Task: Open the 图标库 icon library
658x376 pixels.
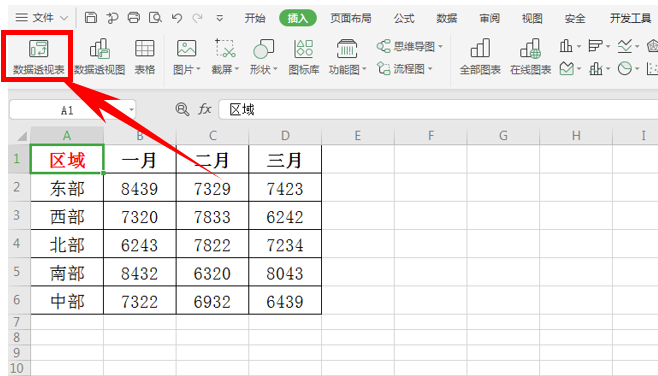Action: [x=304, y=57]
